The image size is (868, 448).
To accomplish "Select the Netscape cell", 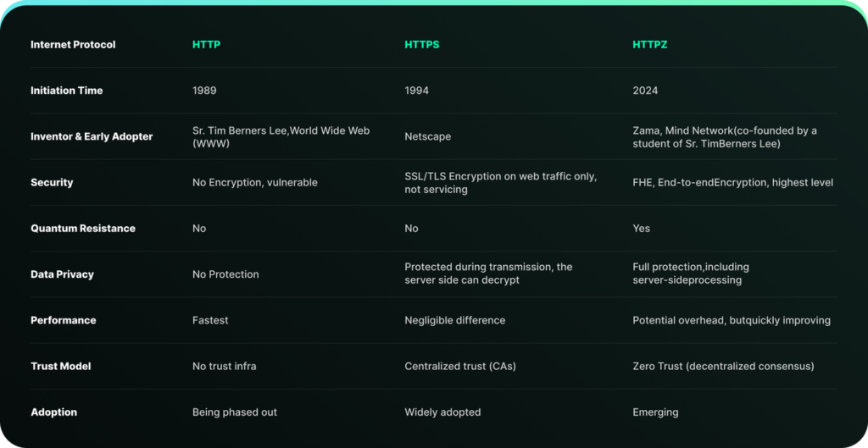I will (427, 136).
